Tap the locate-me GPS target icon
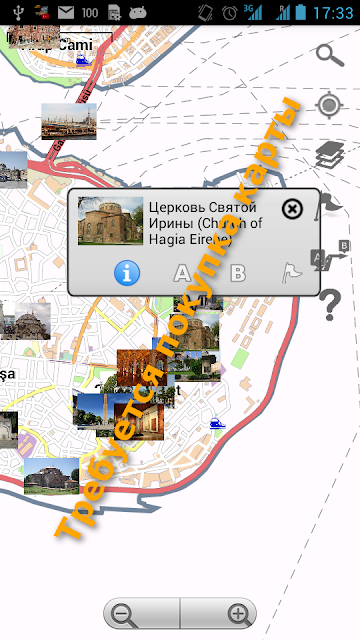Screen dimensions: 360x640 click(x=329, y=105)
